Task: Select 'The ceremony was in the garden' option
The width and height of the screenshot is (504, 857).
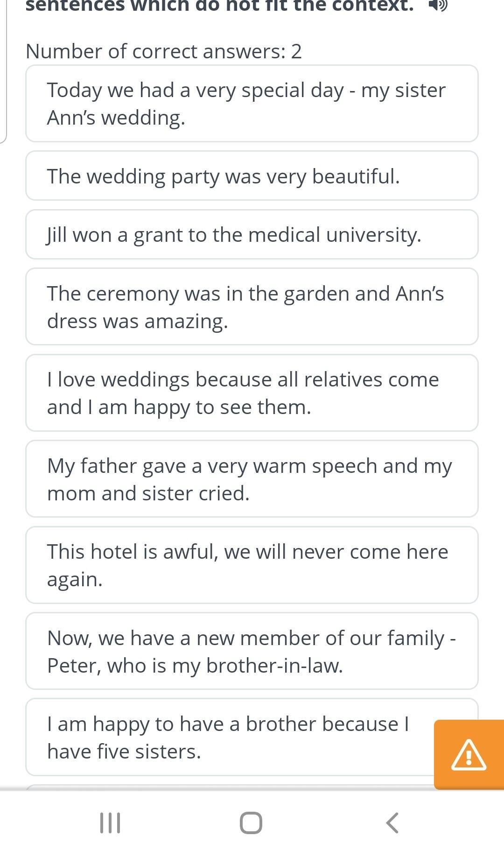Action: (x=252, y=307)
